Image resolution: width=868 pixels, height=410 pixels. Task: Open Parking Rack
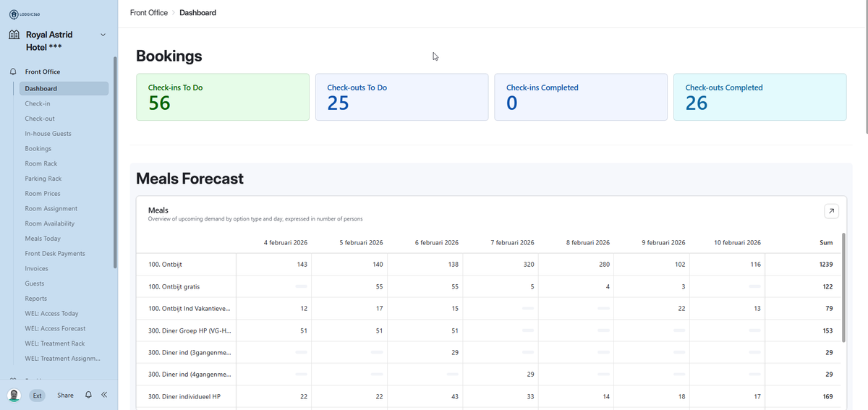43,179
